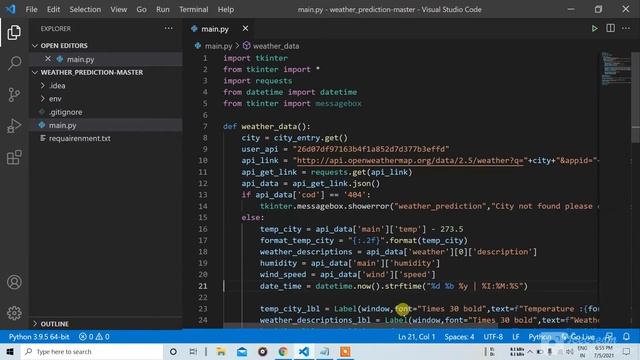
Task: Open the Manage gear icon
Action: 14,313
